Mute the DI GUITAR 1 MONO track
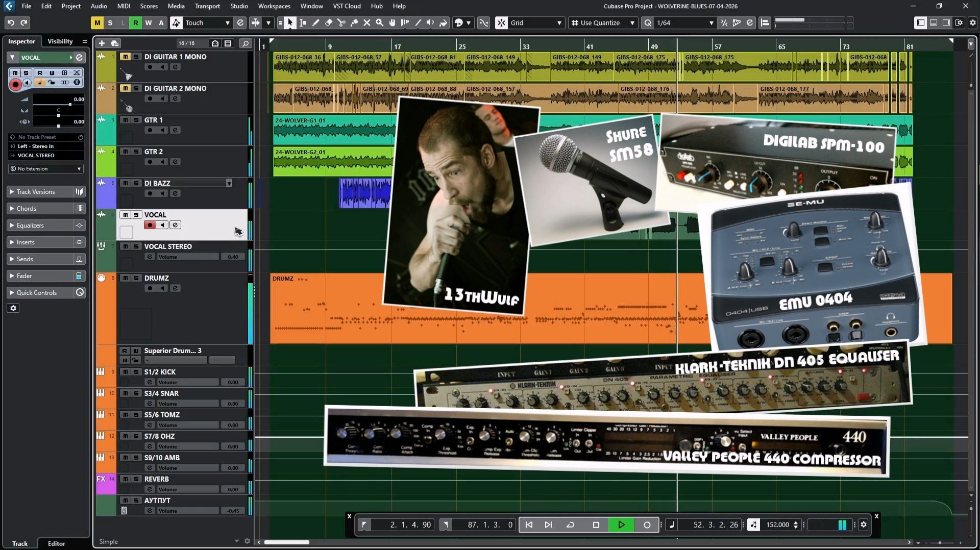This screenshot has height=550, width=980. [x=125, y=57]
